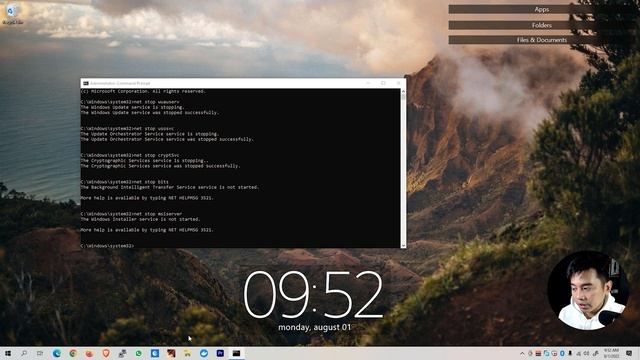Open the Files & Documents widget bar

pyautogui.click(x=541, y=40)
